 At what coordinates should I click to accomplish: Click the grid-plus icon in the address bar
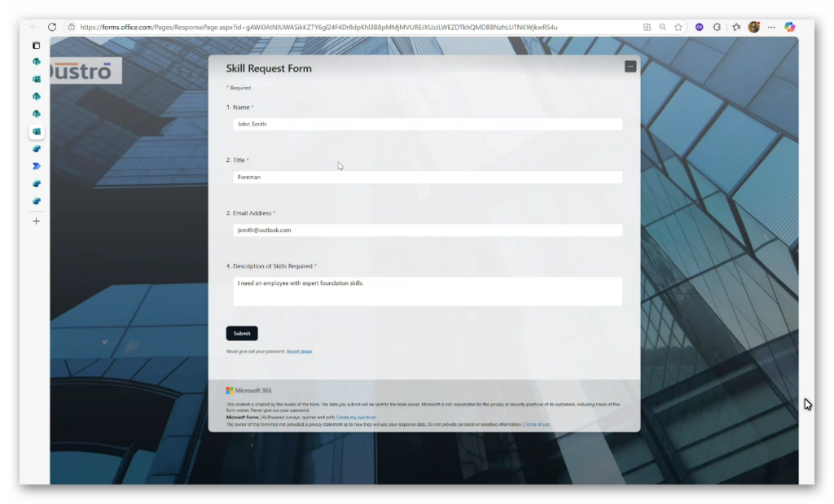647,27
